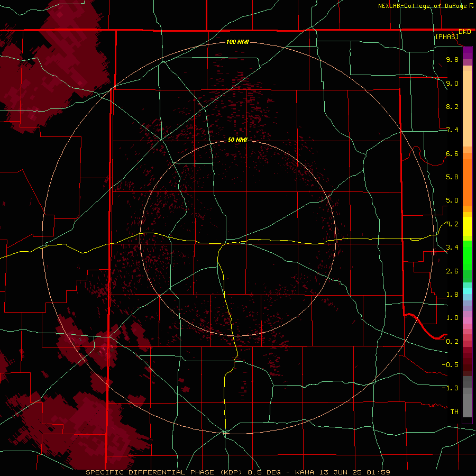Pick the large peach segment of the color bar
The image size is (476, 476).
(467, 108)
